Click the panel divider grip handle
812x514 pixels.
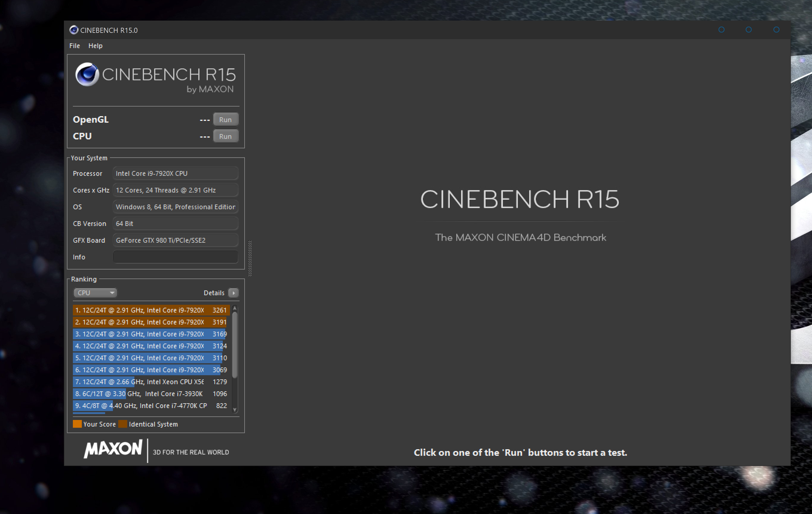[250, 258]
